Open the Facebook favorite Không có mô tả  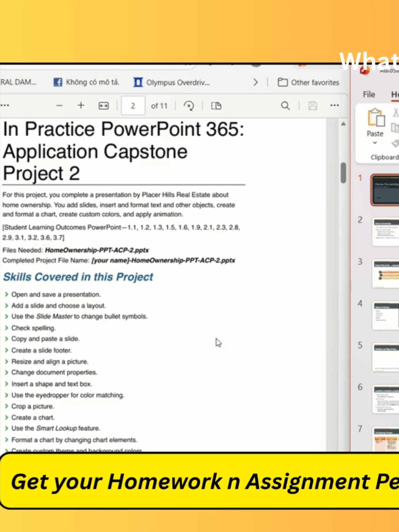[86, 82]
